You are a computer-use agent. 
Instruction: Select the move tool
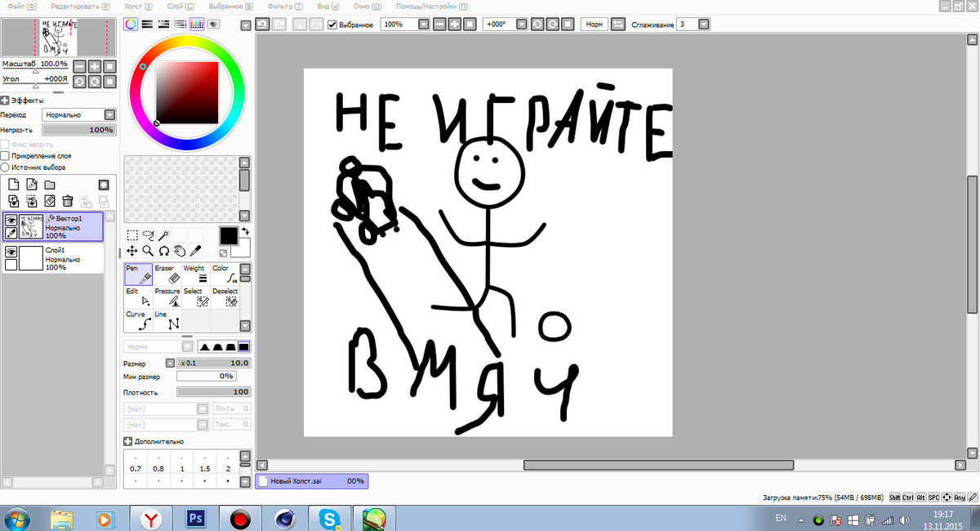tap(132, 251)
